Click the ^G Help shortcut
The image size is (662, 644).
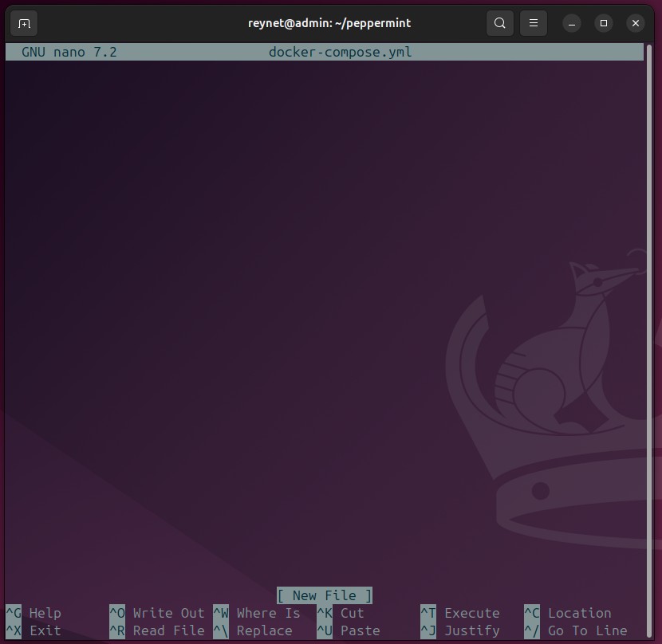pyautogui.click(x=33, y=613)
